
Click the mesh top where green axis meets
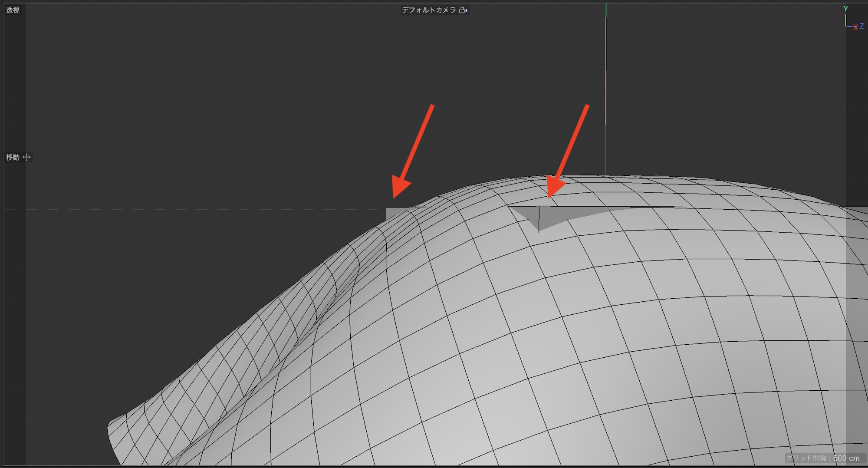[605, 176]
